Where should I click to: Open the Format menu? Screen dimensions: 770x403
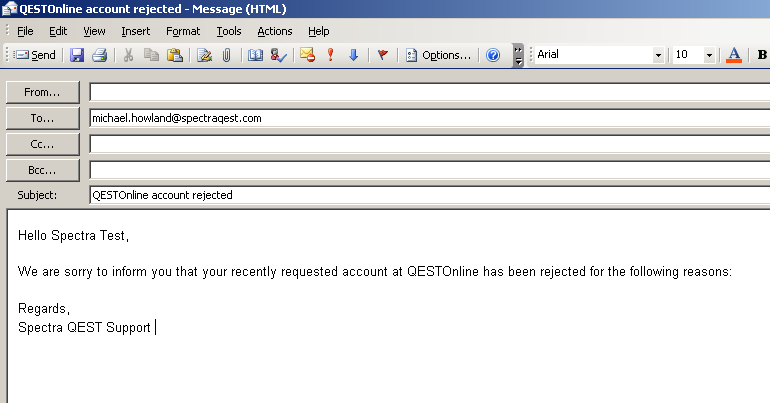[x=183, y=31]
